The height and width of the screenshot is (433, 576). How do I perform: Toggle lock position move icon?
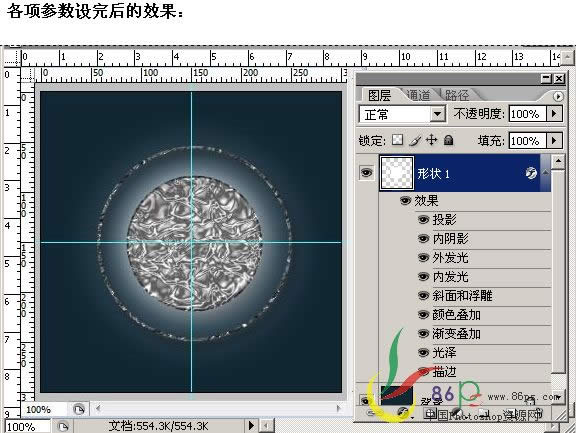click(x=431, y=140)
